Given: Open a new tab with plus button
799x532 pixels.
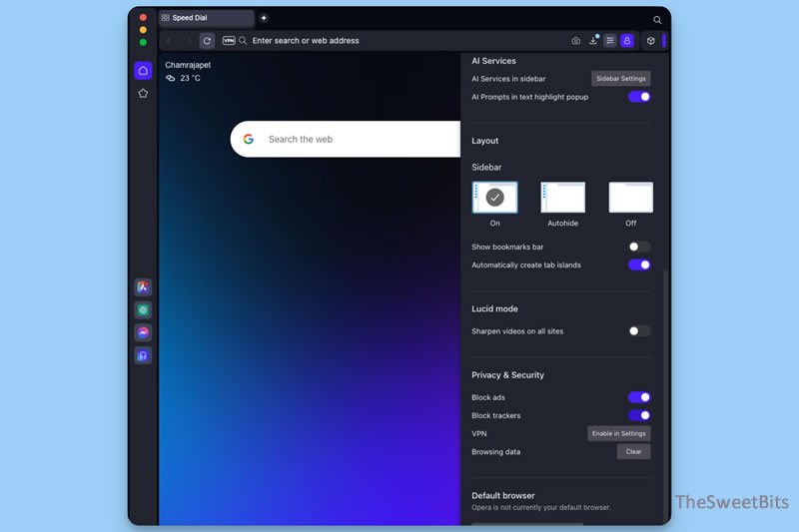Looking at the screenshot, I should (x=264, y=18).
